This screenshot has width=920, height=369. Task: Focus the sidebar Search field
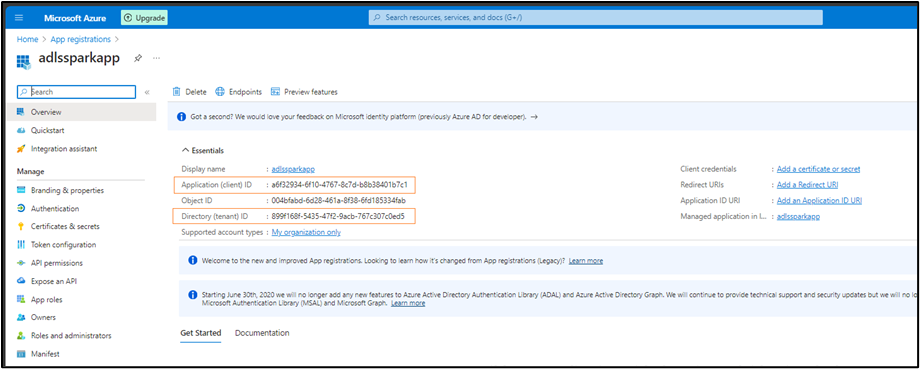point(77,92)
